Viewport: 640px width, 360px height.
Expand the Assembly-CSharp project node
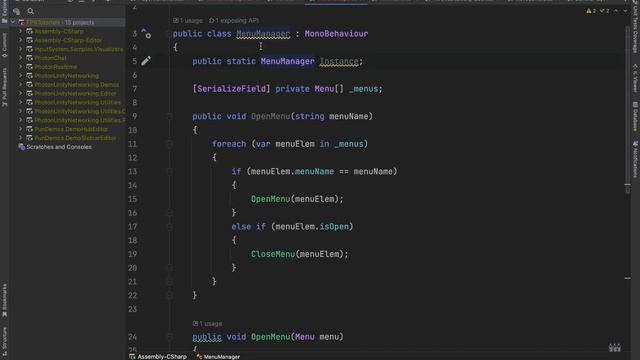click(20, 31)
